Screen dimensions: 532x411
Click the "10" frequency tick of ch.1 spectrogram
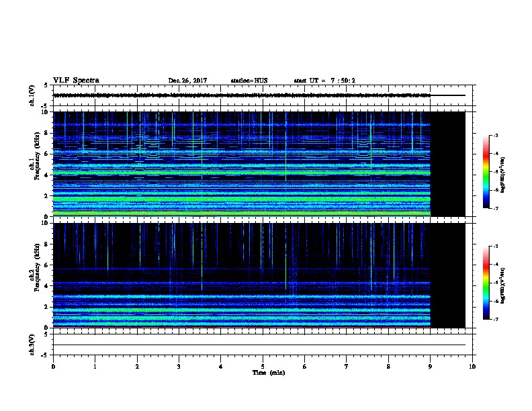tap(46, 112)
